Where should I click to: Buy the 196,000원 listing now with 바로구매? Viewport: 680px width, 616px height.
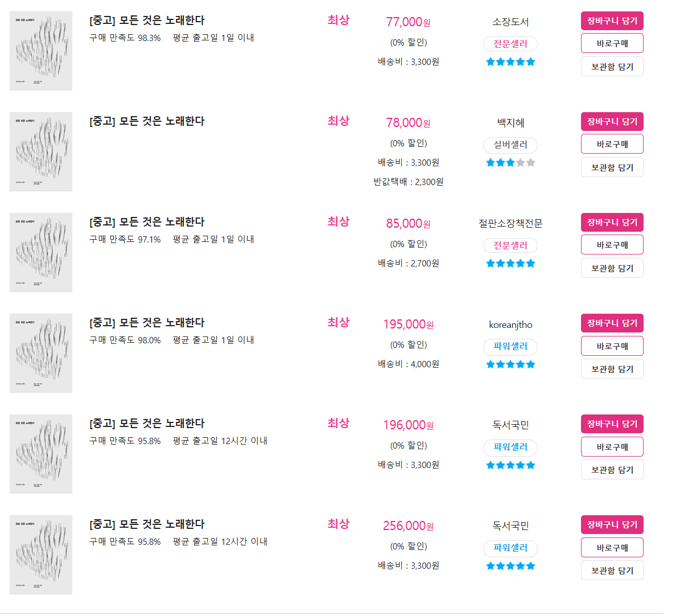click(612, 447)
